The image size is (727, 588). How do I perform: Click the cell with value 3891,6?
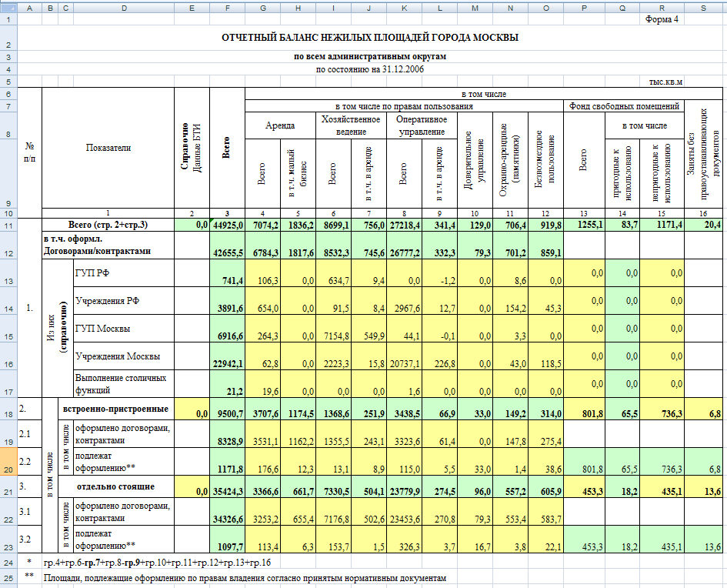[227, 300]
